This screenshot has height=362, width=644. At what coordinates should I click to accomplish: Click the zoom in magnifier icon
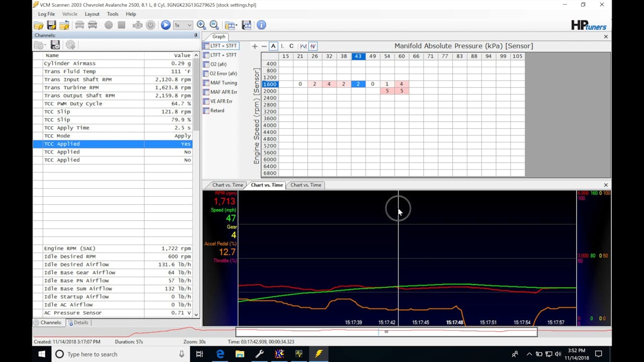click(x=201, y=25)
